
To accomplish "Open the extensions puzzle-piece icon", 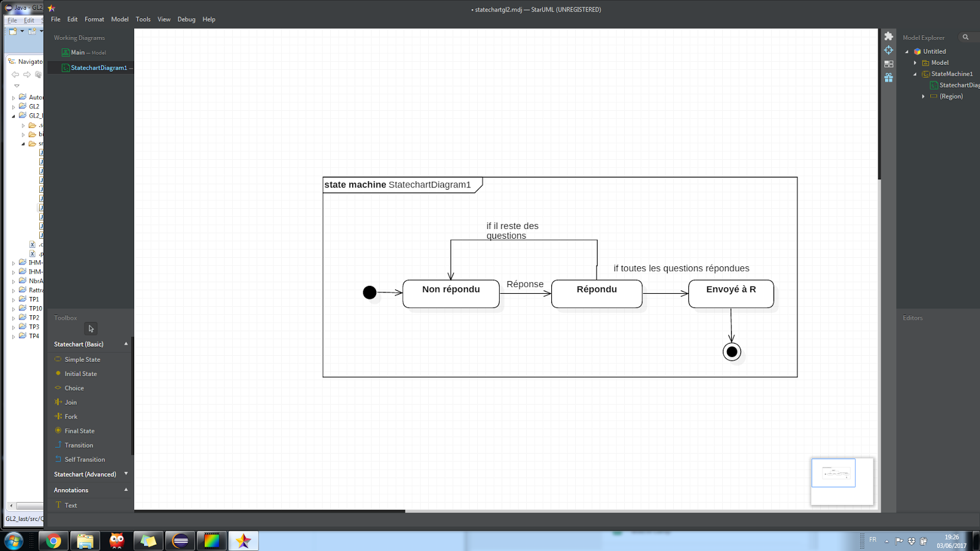I will pos(889,36).
